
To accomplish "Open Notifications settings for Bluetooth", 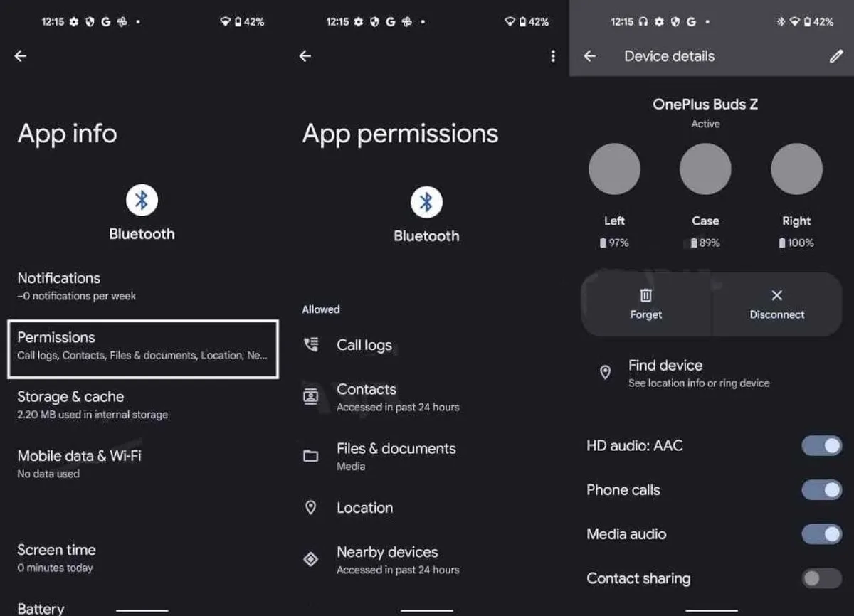I will pos(142,286).
